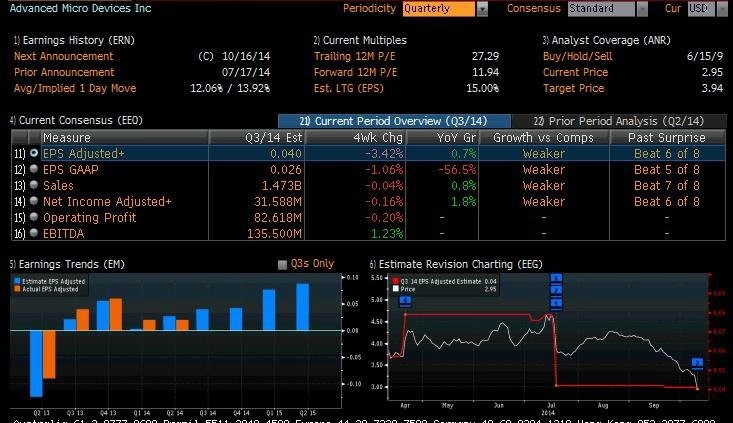Click the Buy/Hold/Sell value 6/15/9
This screenshot has width=733, height=423.
(x=704, y=56)
